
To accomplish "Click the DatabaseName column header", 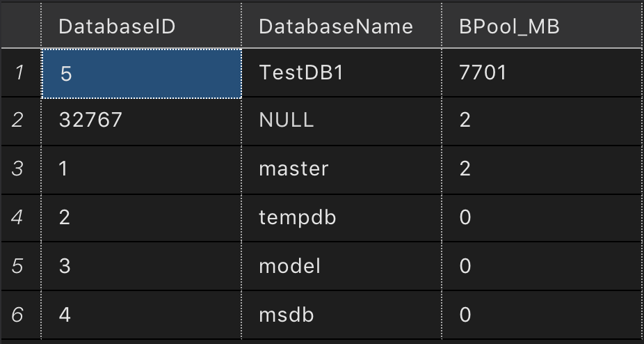I will point(341,26).
